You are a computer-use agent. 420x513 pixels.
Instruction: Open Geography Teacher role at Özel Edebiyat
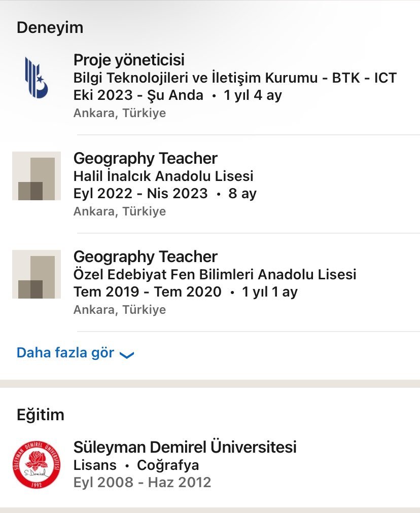point(145,256)
